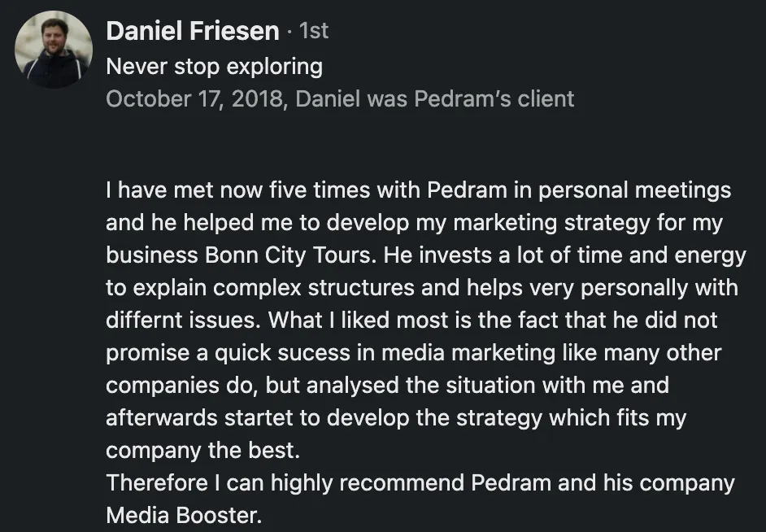The image size is (766, 532).
Task: Click the misspelled word 'sucess'
Action: coord(314,353)
